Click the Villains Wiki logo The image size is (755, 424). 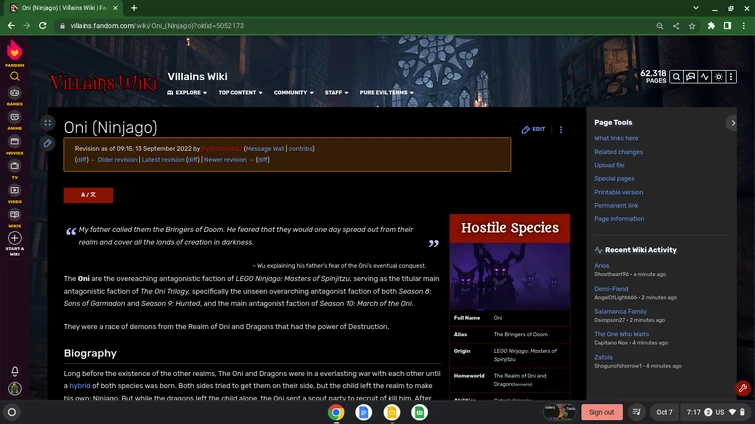click(x=103, y=83)
